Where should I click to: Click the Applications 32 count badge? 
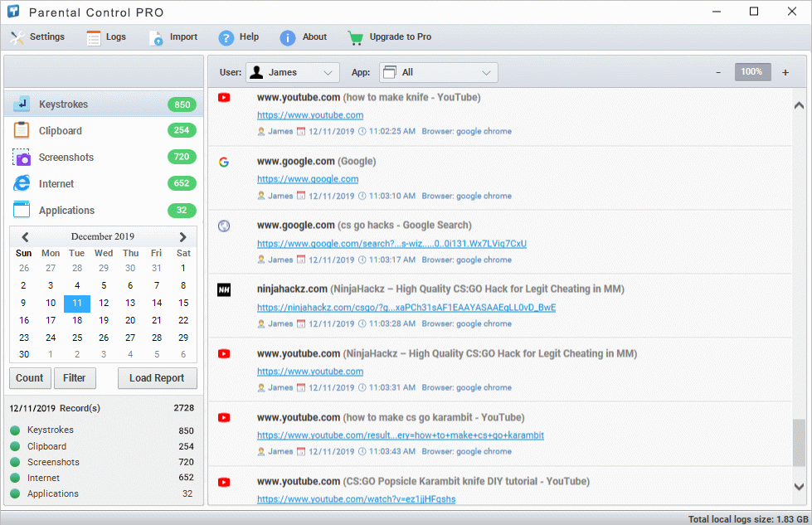click(x=182, y=210)
